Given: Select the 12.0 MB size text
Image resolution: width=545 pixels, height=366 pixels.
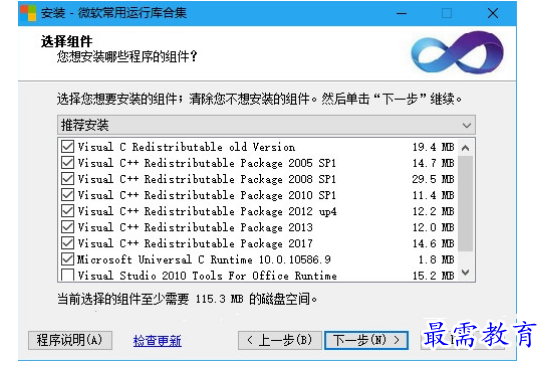Looking at the screenshot, I should click(433, 227).
